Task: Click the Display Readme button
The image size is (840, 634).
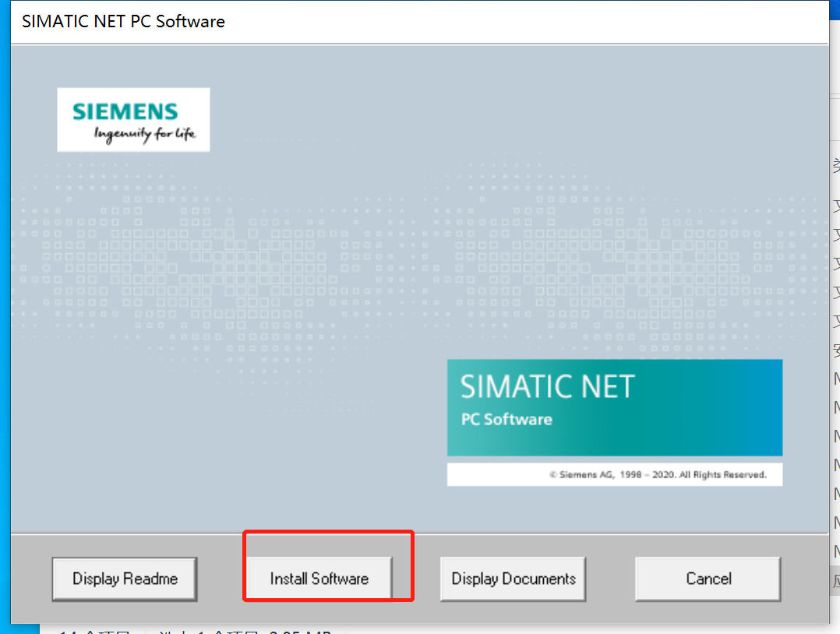Action: (x=125, y=579)
